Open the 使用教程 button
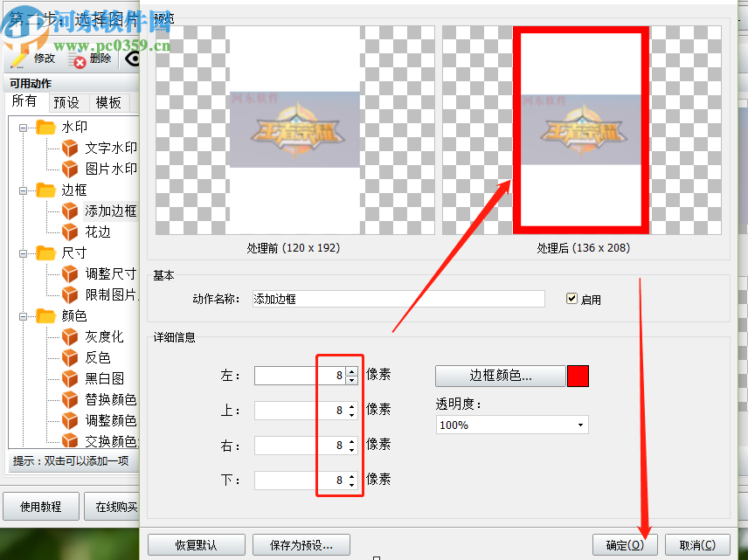 point(41,507)
